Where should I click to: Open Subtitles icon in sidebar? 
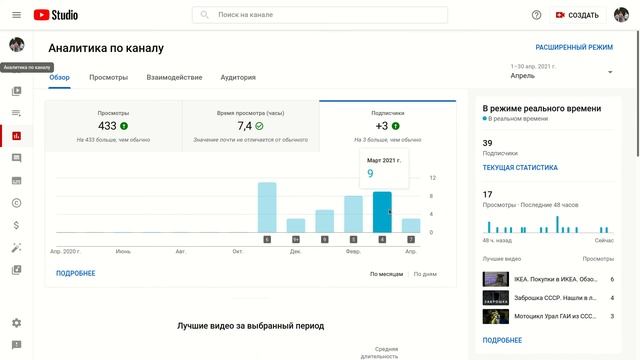point(16,180)
